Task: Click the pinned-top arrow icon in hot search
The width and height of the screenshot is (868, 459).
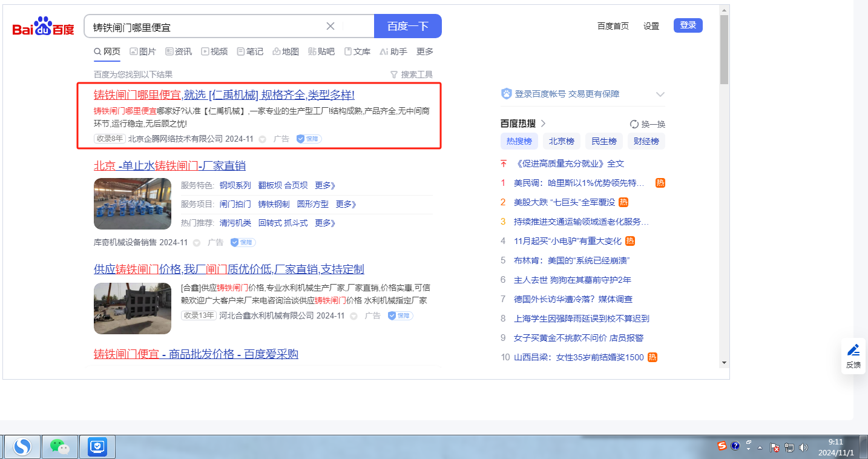Action: [503, 163]
